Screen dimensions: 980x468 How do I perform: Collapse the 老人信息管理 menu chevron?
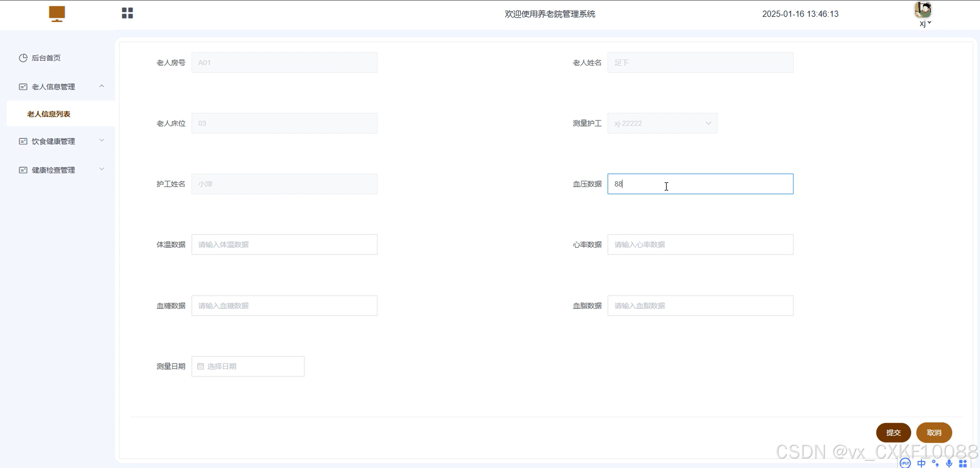[x=102, y=86]
